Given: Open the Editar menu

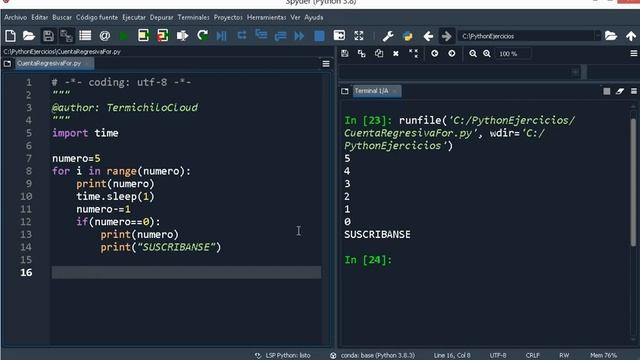Looking at the screenshot, I should click(40, 18).
